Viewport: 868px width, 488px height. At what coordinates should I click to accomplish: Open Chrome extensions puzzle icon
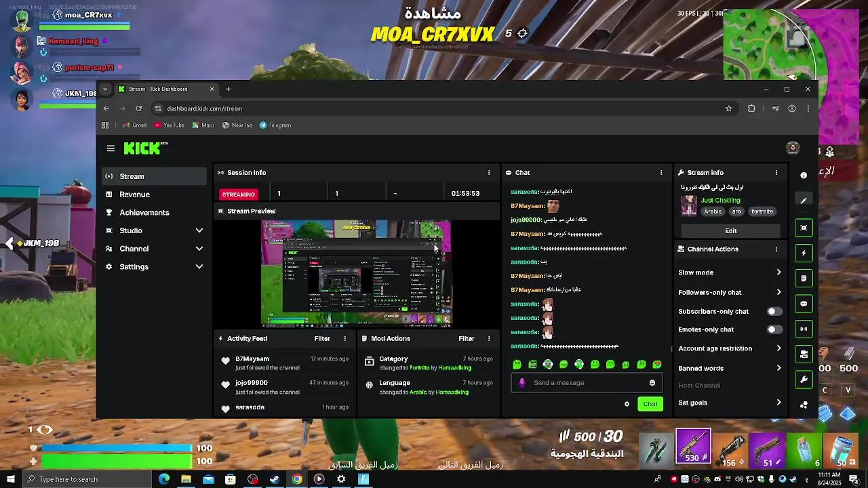(x=751, y=108)
